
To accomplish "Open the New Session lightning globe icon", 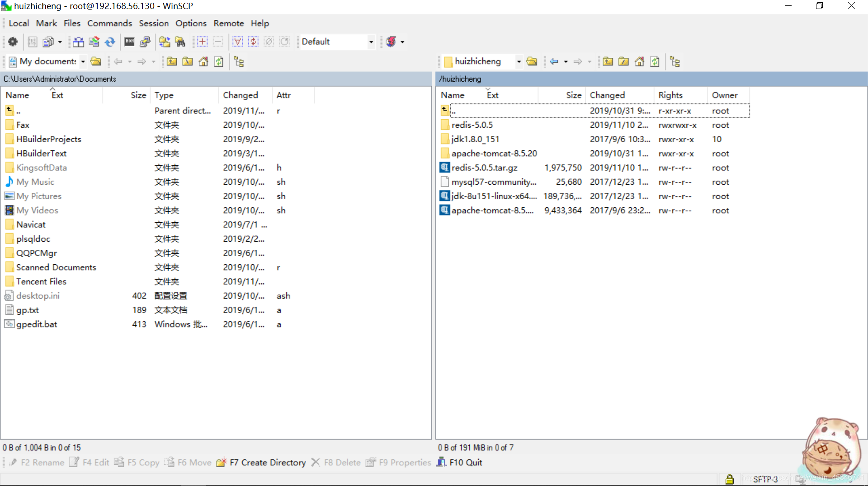I will (x=392, y=42).
